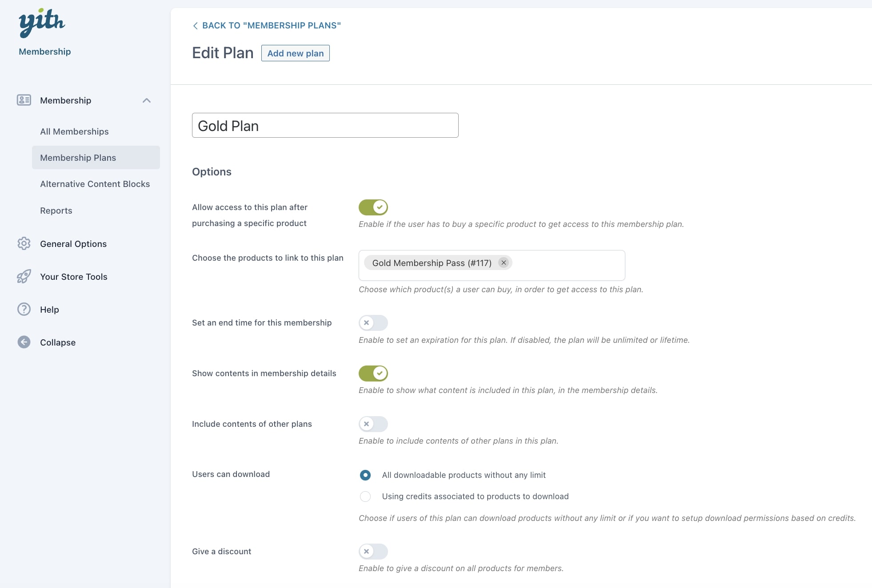Enable end time for this membership
The height and width of the screenshot is (588, 872).
pyautogui.click(x=373, y=323)
